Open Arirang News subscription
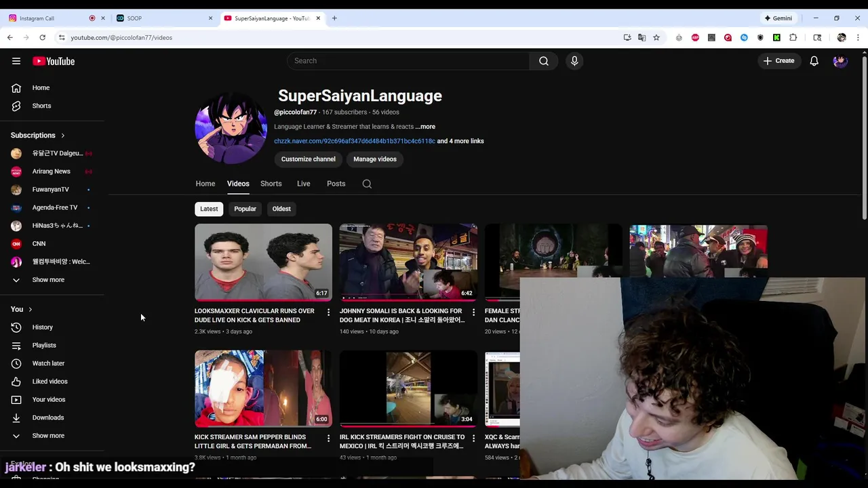 tap(52, 171)
